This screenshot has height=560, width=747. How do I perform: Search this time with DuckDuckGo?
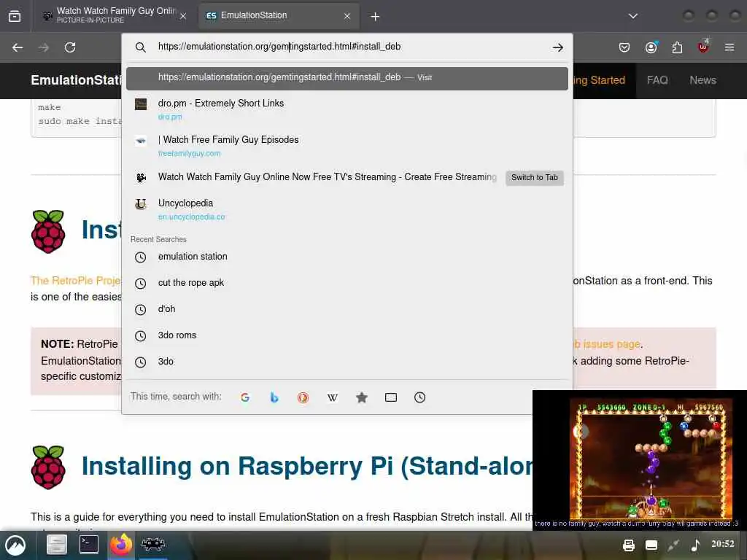point(303,397)
